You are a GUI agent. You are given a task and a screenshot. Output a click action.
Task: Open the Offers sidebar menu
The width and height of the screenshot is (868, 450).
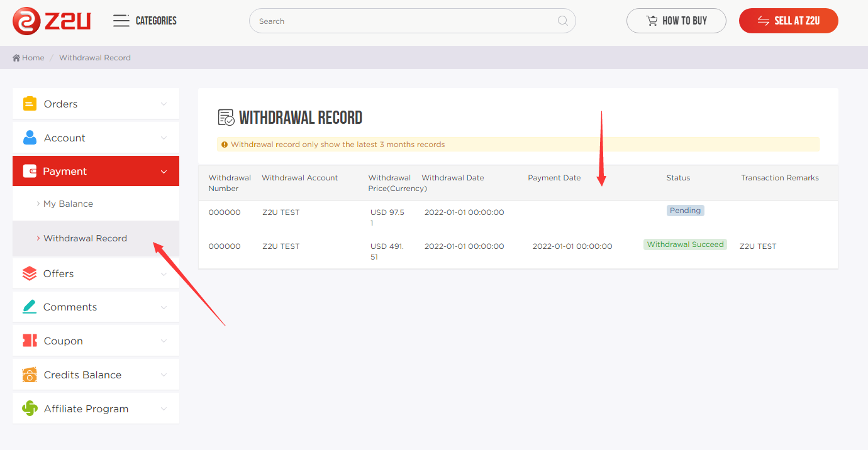(96, 273)
